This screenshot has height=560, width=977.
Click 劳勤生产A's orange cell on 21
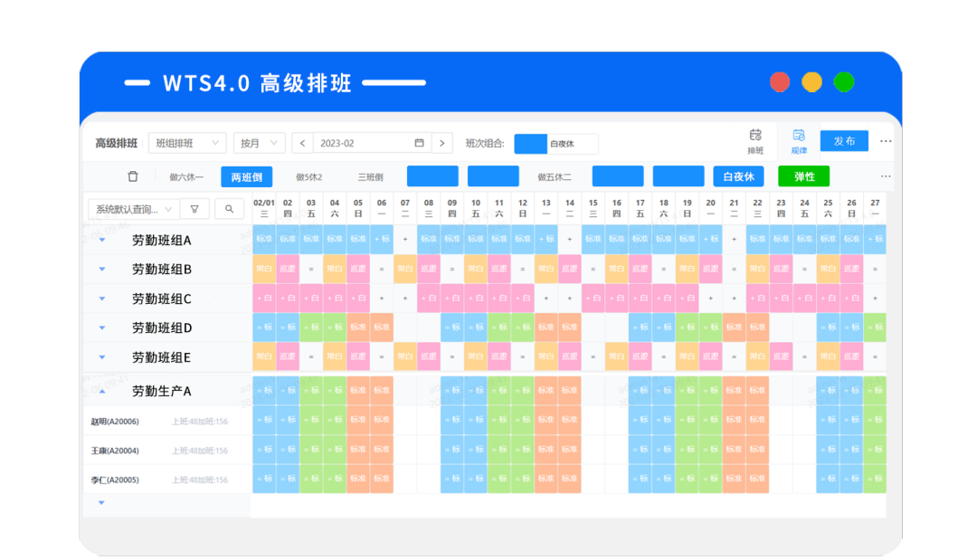point(734,391)
